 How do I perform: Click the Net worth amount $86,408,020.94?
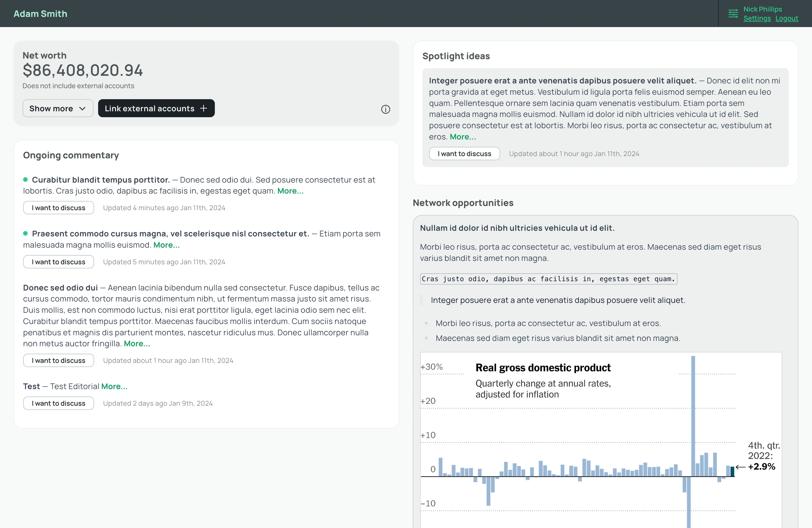pos(83,70)
